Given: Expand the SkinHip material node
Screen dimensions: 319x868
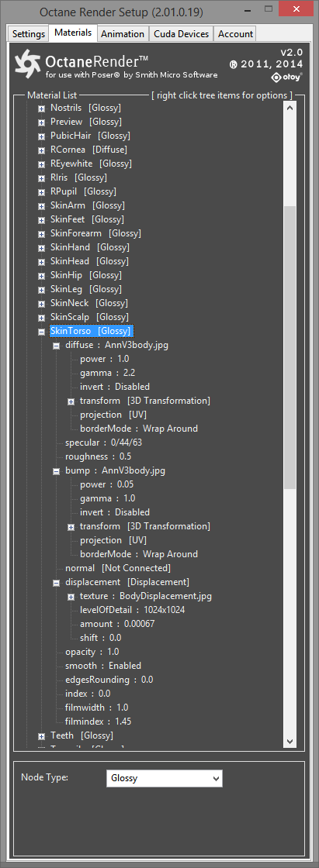Looking at the screenshot, I should 42,276.
